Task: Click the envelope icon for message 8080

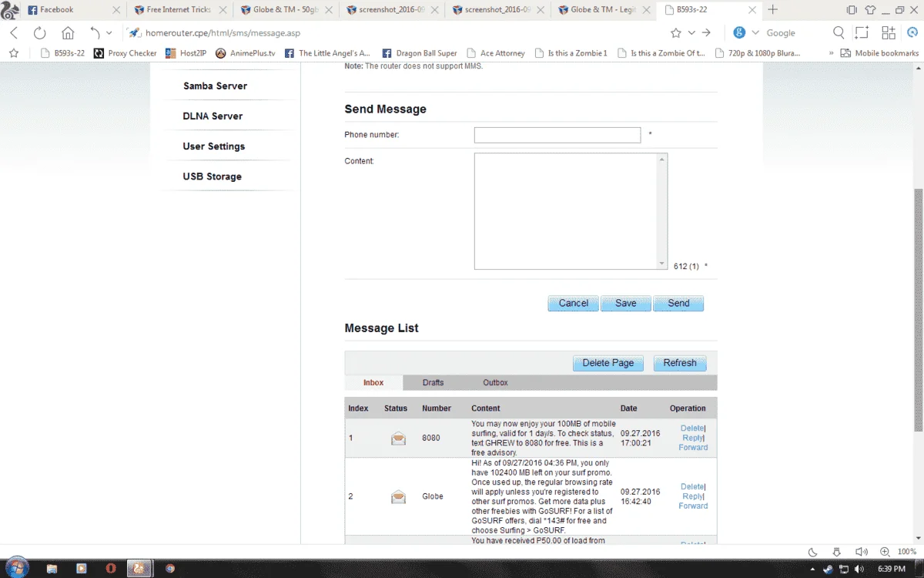Action: pos(398,439)
